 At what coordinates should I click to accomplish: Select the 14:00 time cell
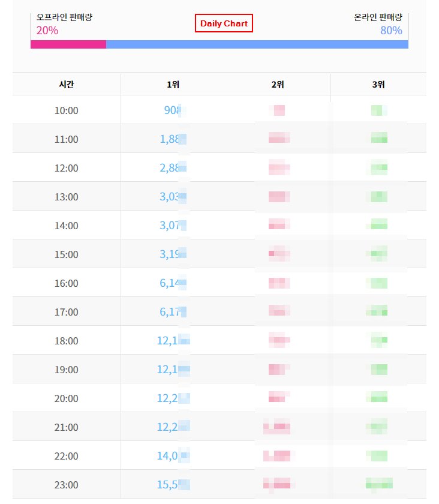point(67,226)
